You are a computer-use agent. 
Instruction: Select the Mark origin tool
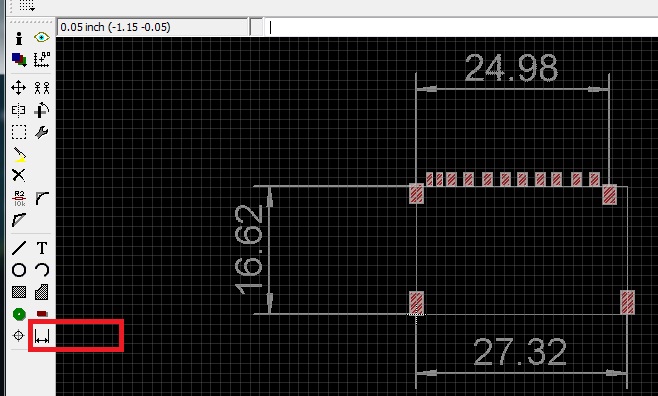42,60
